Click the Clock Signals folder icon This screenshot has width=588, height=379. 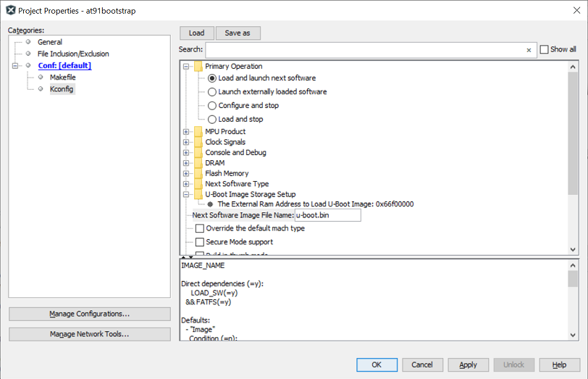coord(198,142)
